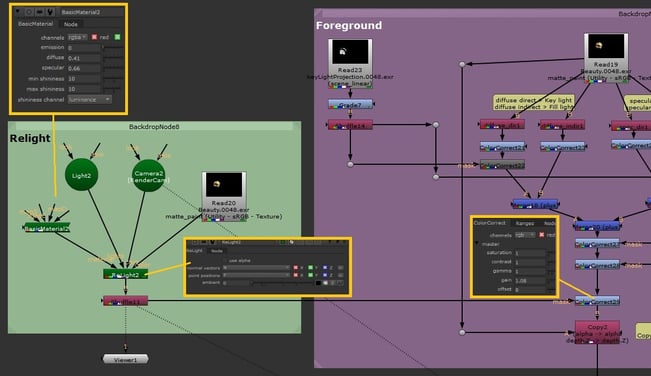Image resolution: width=651 pixels, height=376 pixels.
Task: Select the Camera2 RenderCam node
Action: click(148, 176)
